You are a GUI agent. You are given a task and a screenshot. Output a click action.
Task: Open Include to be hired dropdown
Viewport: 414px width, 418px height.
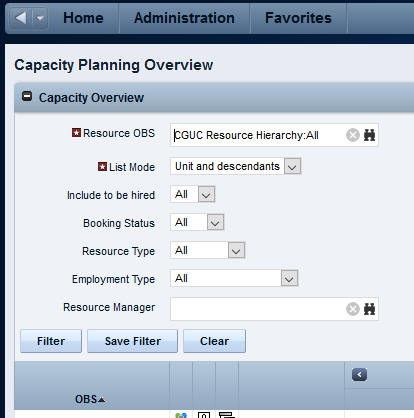coord(206,194)
